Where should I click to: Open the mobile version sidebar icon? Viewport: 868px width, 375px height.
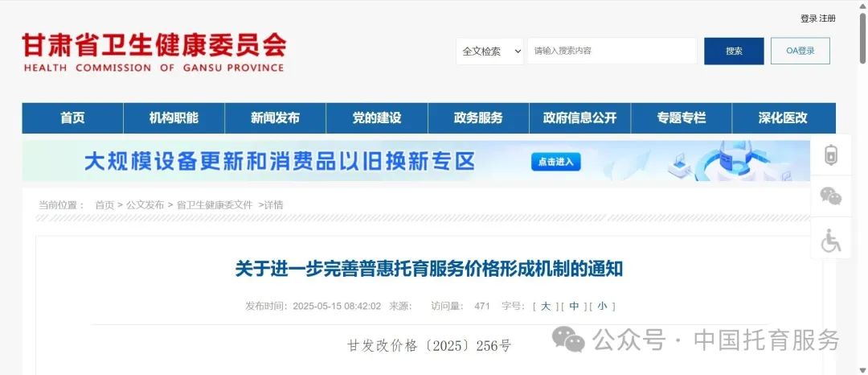830,155
